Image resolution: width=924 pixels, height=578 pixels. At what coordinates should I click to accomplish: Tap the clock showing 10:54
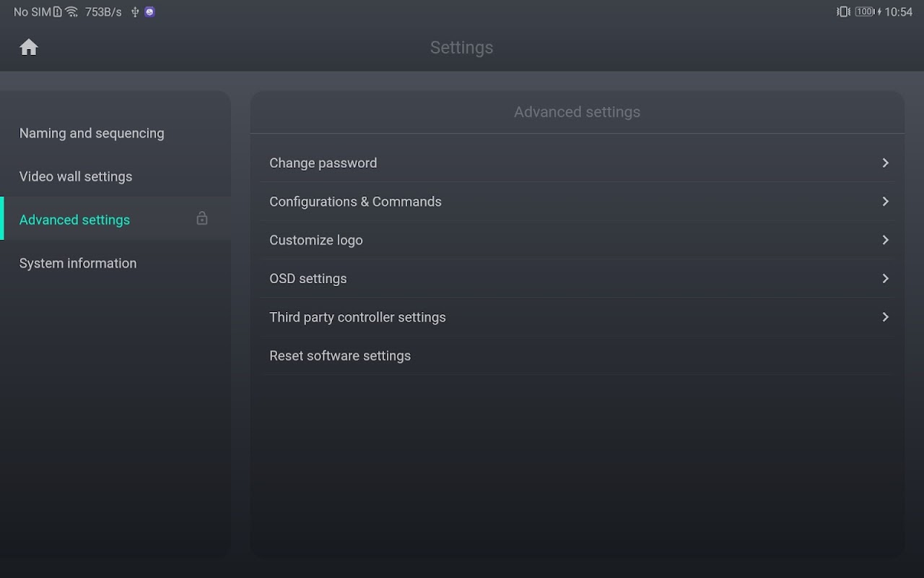point(899,12)
